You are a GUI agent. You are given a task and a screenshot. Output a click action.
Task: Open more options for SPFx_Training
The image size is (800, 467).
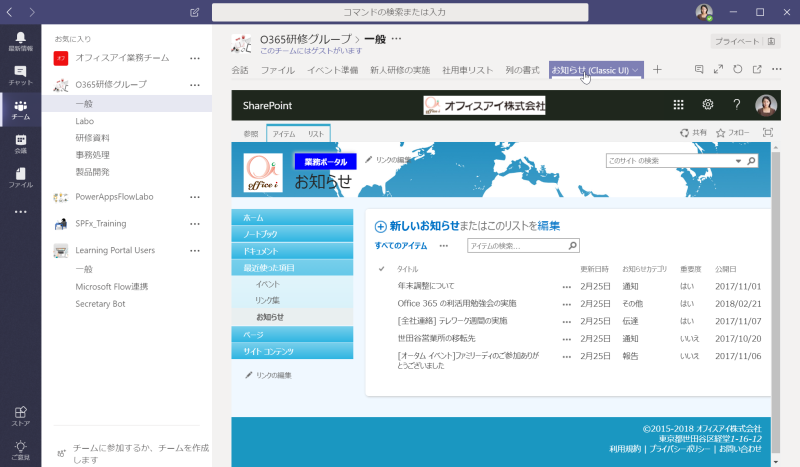(x=195, y=224)
